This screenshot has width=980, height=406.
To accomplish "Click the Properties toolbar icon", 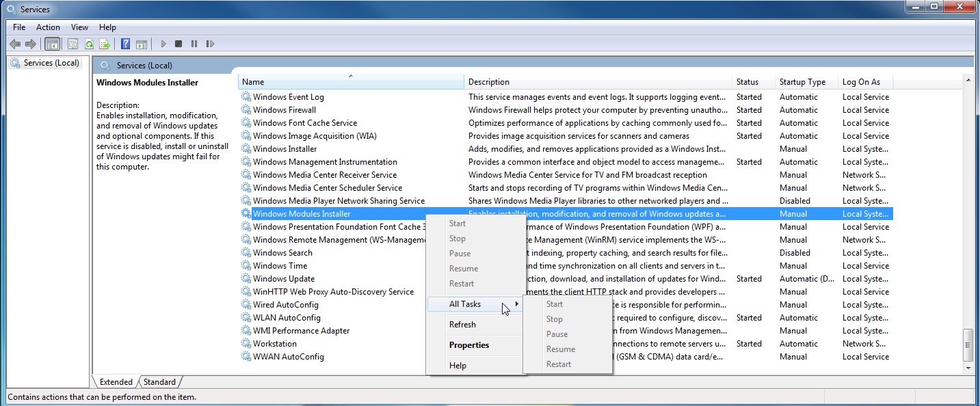I will 72,44.
